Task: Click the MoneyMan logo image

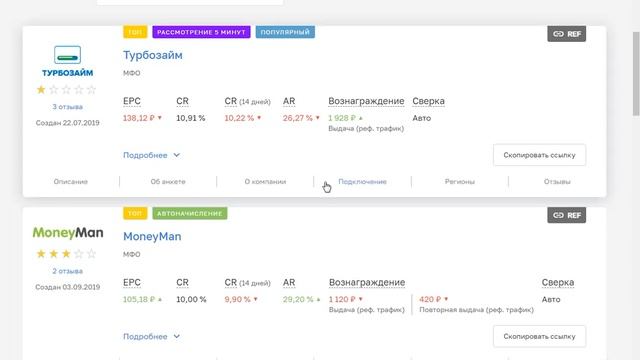Action: tap(68, 233)
